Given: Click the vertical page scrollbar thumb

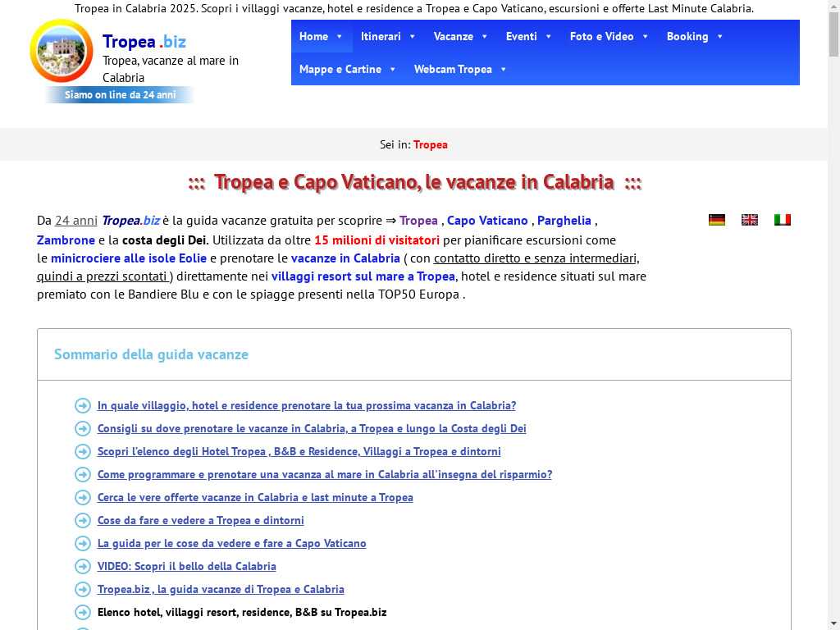Looking at the screenshot, I should click(x=833, y=34).
